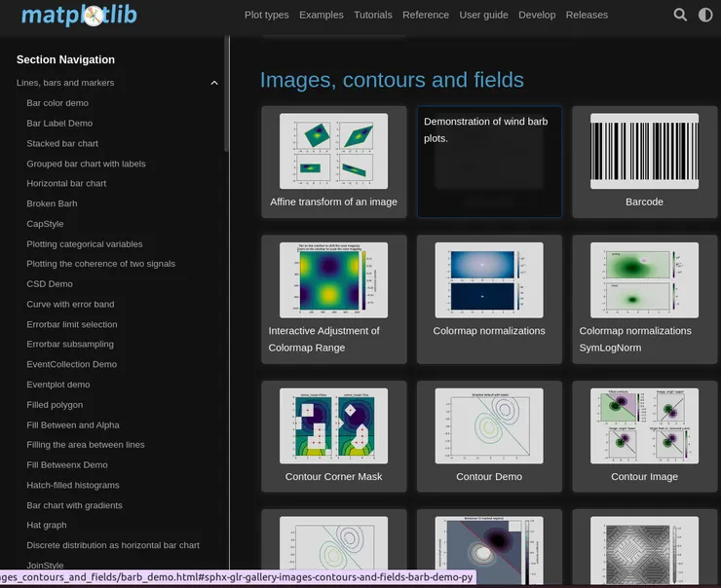Screen dimensions: 721x588
Task: Open Hat graph link
Action: [x=47, y=525]
